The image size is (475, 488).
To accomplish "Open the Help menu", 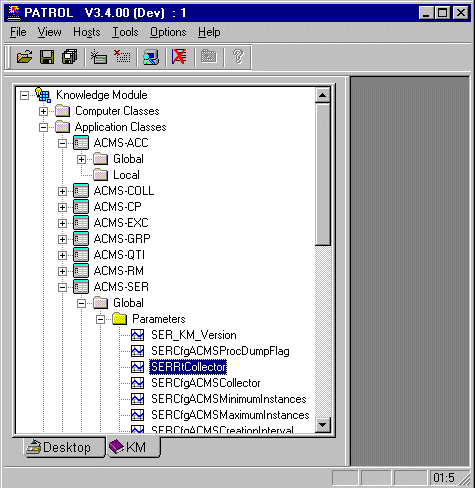I will 209,32.
